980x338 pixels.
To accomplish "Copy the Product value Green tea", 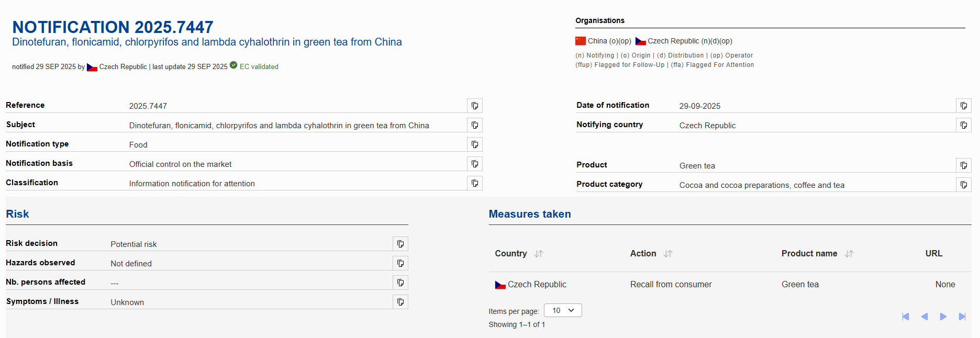I will click(964, 165).
